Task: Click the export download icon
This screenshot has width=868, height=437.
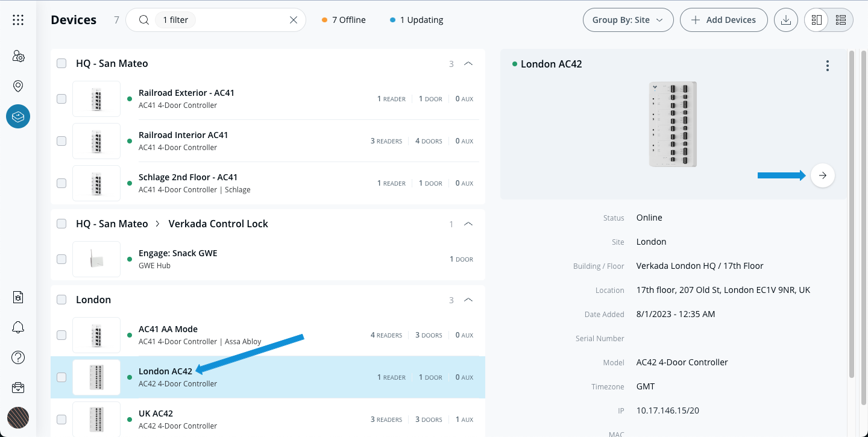Action: 785,20
